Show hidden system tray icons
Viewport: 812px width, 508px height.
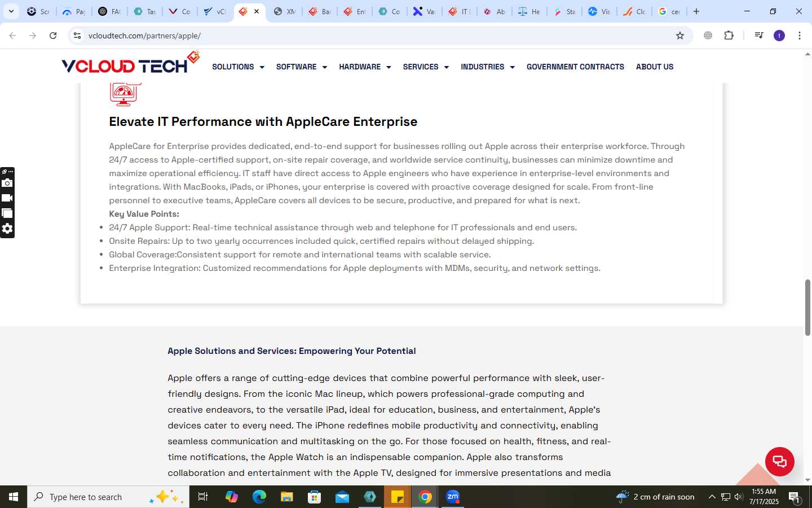(x=712, y=497)
